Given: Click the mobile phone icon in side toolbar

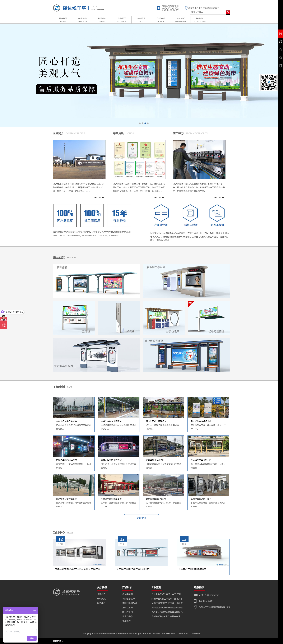Looking at the screenshot, I should pos(280,66).
